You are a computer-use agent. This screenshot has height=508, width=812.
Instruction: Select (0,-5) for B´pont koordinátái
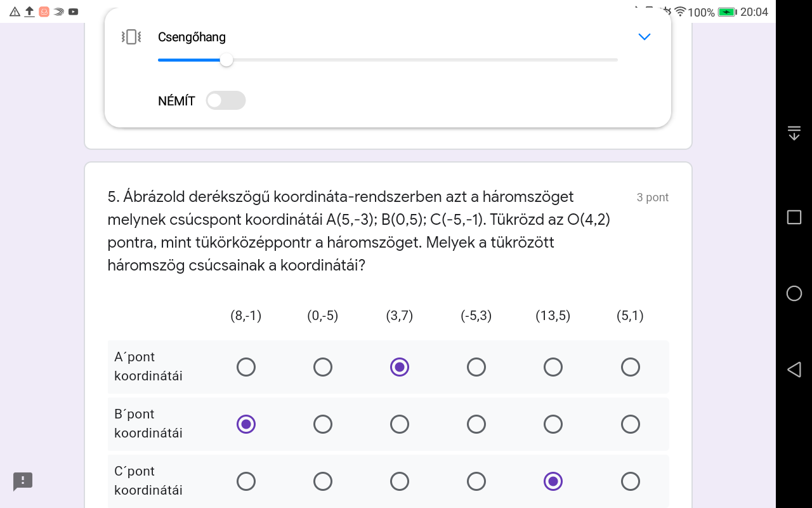point(323,424)
